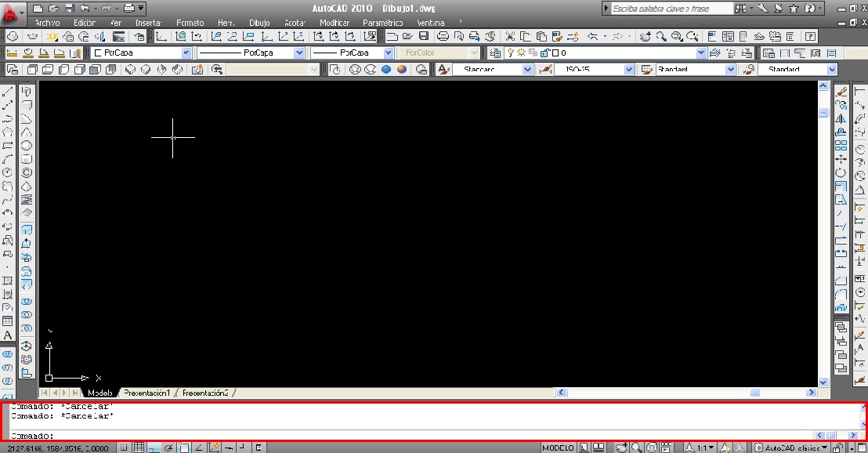Pick the Polygon tool in the Draw toolbar

click(9, 130)
